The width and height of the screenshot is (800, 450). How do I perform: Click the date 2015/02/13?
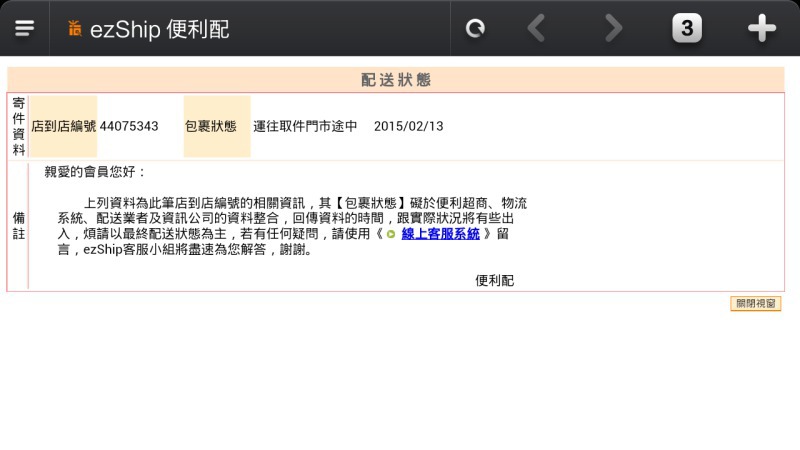[409, 126]
